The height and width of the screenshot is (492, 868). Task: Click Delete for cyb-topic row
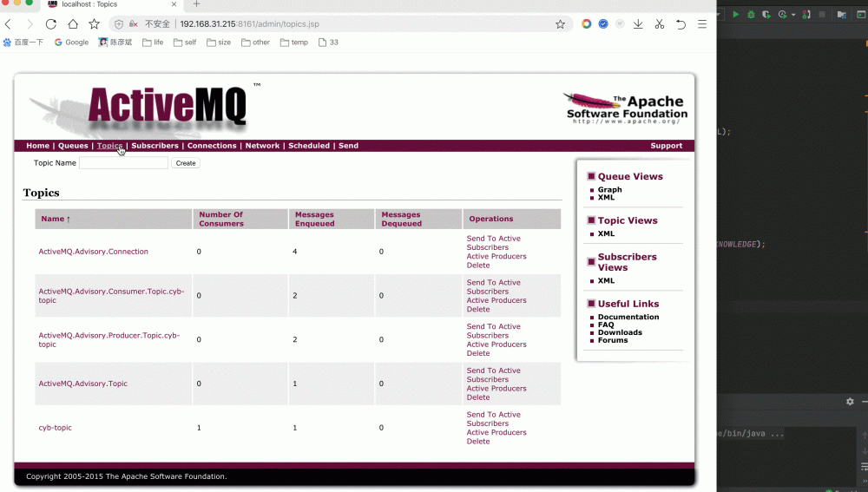tap(477, 441)
